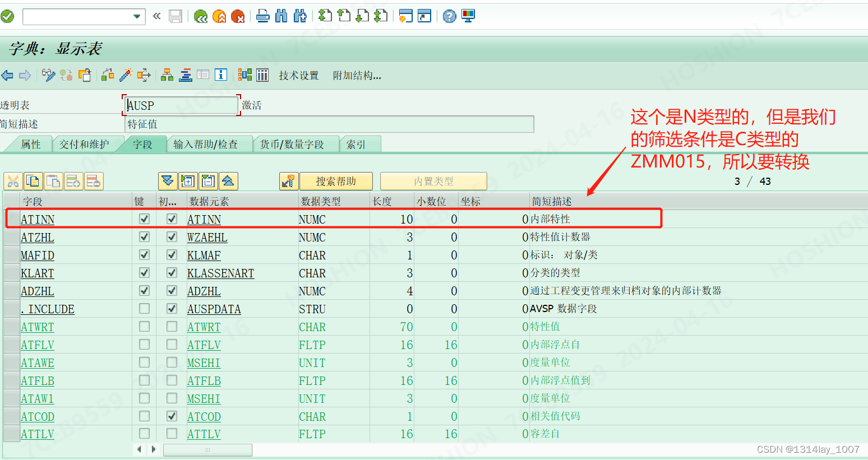The width and height of the screenshot is (868, 460).
Task: Click the Collapse All Includes icon
Action: click(x=228, y=181)
